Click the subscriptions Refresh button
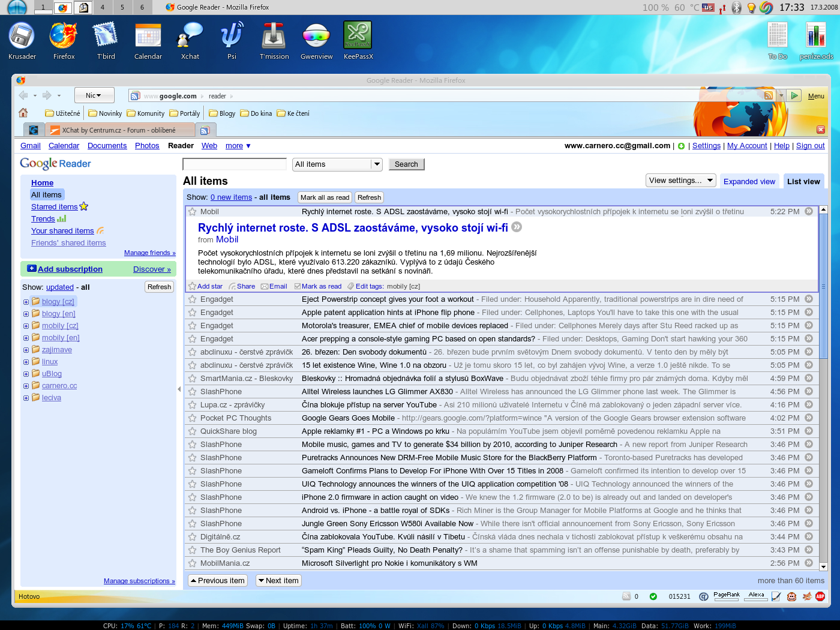This screenshot has height=630, width=840. [160, 287]
